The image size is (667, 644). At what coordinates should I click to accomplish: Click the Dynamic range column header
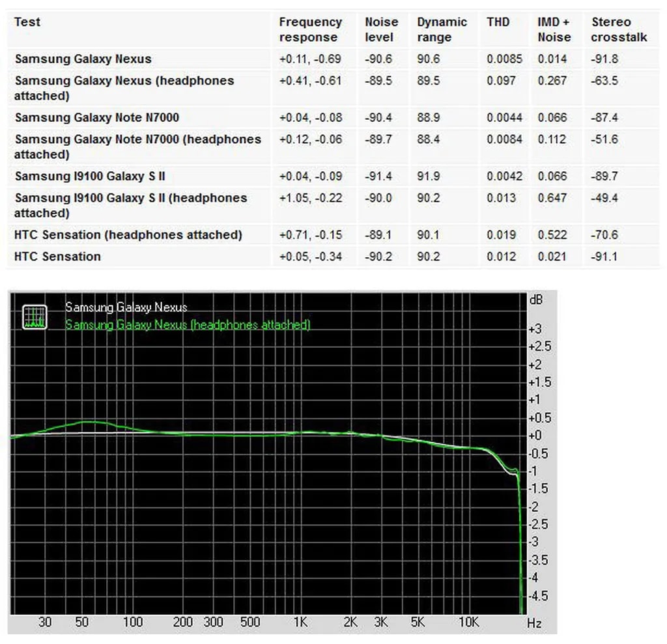442,29
